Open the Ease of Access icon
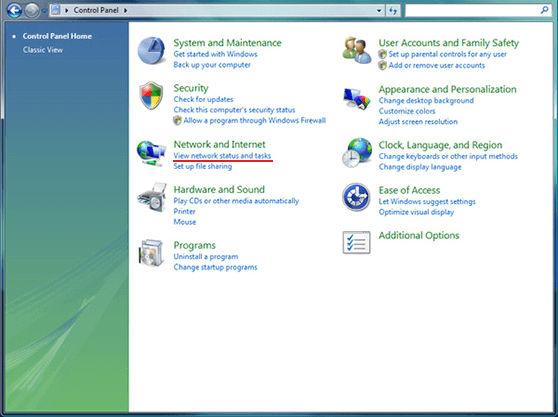 pos(356,197)
